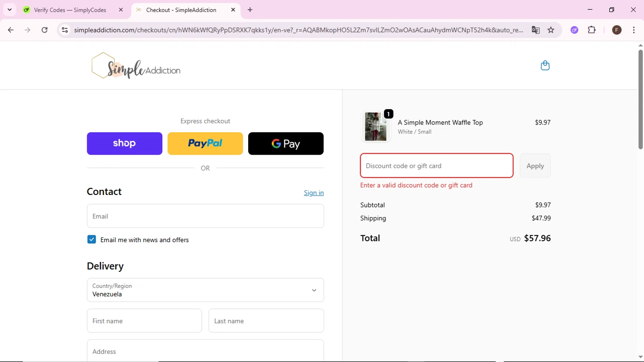This screenshot has height=362, width=644.
Task: Open a new browser tab
Action: point(250,9)
